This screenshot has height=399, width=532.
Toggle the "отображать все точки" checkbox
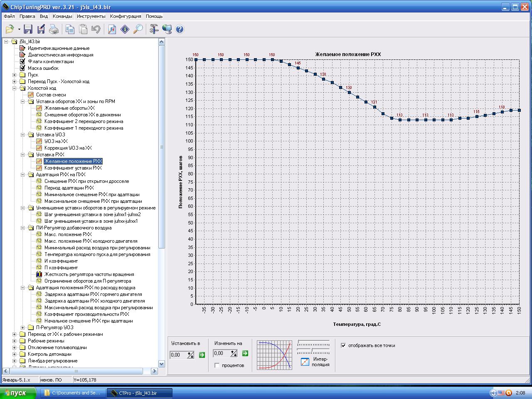click(x=343, y=345)
